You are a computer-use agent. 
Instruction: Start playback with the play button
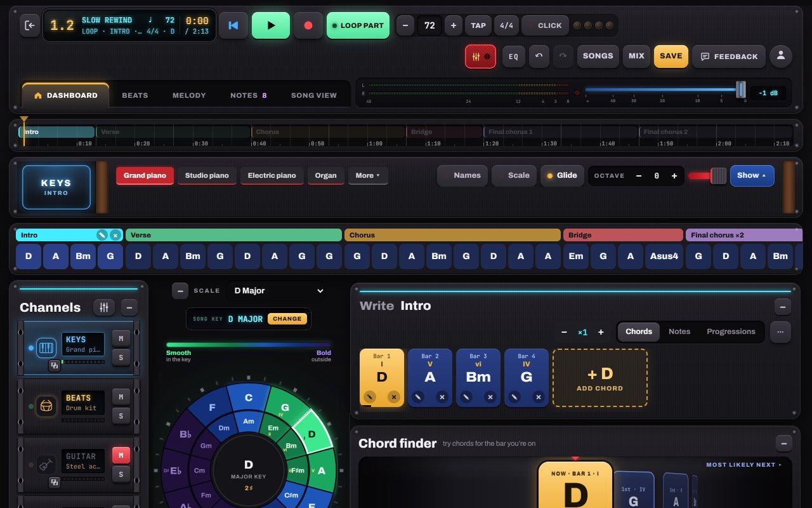pos(271,25)
